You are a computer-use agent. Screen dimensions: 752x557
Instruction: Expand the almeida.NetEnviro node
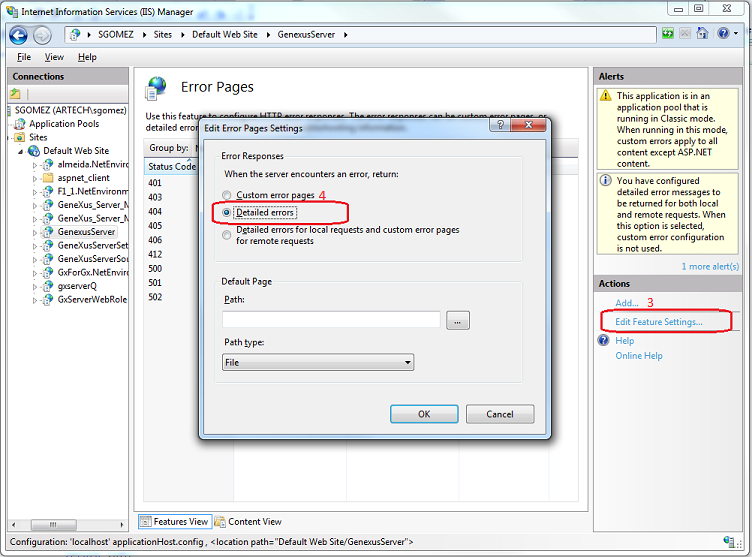35,165
